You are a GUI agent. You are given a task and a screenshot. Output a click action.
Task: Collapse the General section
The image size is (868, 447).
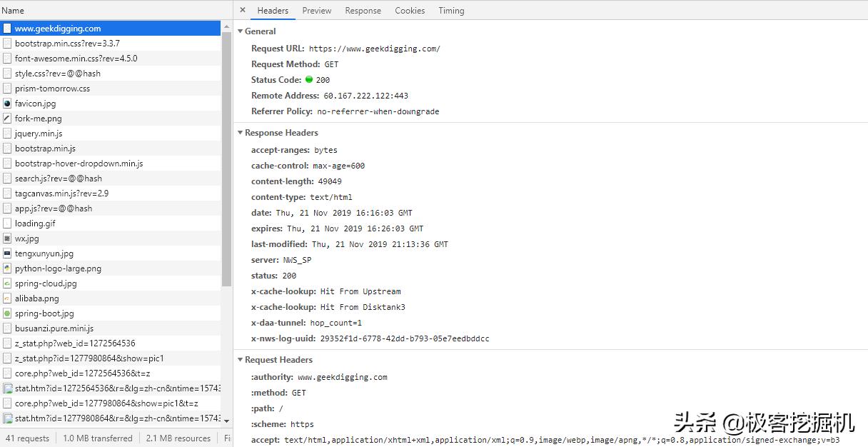point(241,31)
